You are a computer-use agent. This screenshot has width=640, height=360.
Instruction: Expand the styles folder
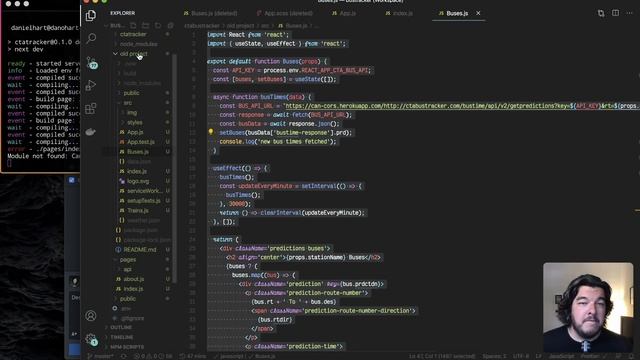(x=134, y=122)
